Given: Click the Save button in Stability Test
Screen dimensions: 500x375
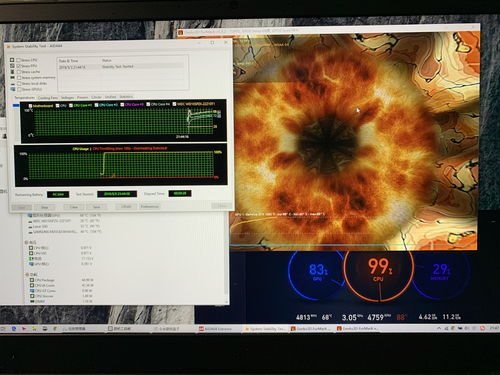Looking at the screenshot, I should pos(96,207).
